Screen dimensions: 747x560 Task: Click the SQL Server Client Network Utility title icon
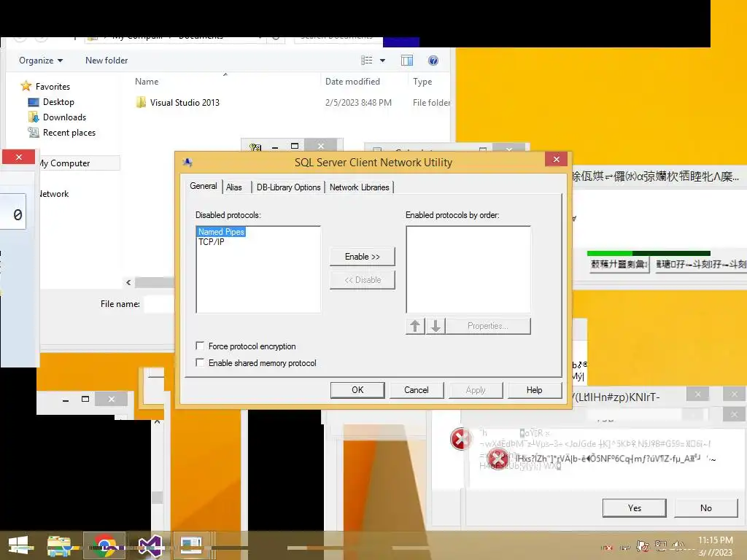187,163
